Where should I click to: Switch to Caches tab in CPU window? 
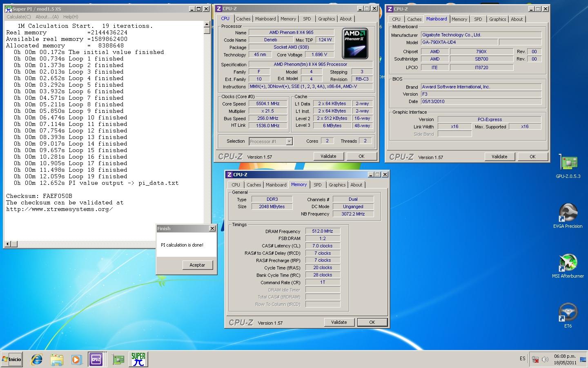243,19
